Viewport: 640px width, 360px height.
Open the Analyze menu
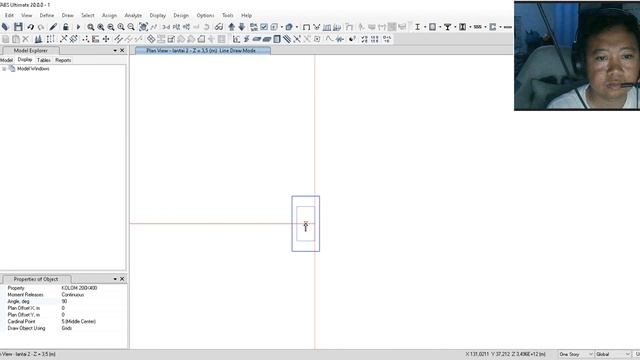tap(133, 16)
